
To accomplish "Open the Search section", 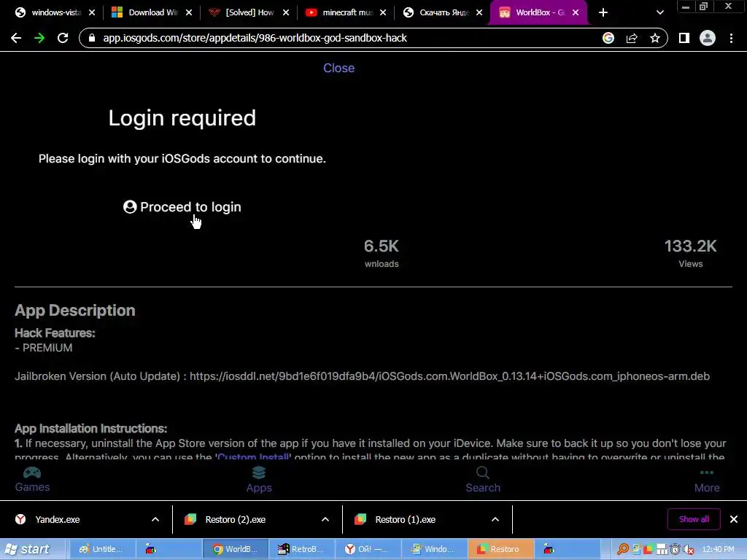I will point(483,480).
